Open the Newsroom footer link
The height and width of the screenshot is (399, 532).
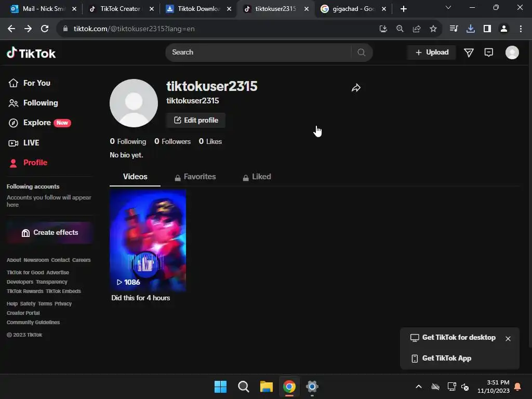tap(36, 260)
